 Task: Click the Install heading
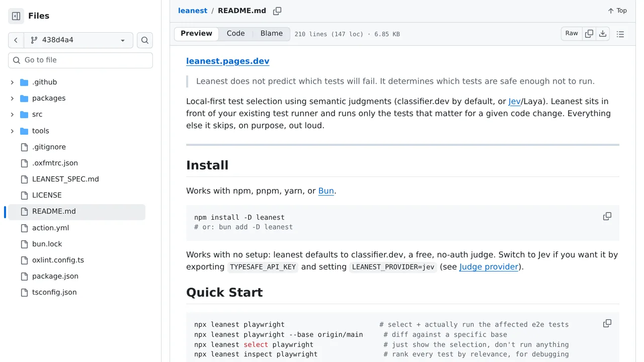pyautogui.click(x=207, y=165)
